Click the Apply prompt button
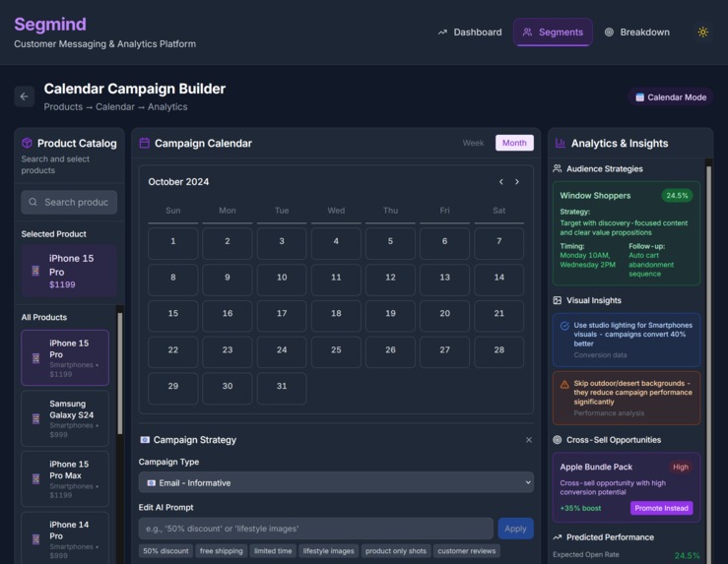This screenshot has height=564, width=728. [x=515, y=529]
